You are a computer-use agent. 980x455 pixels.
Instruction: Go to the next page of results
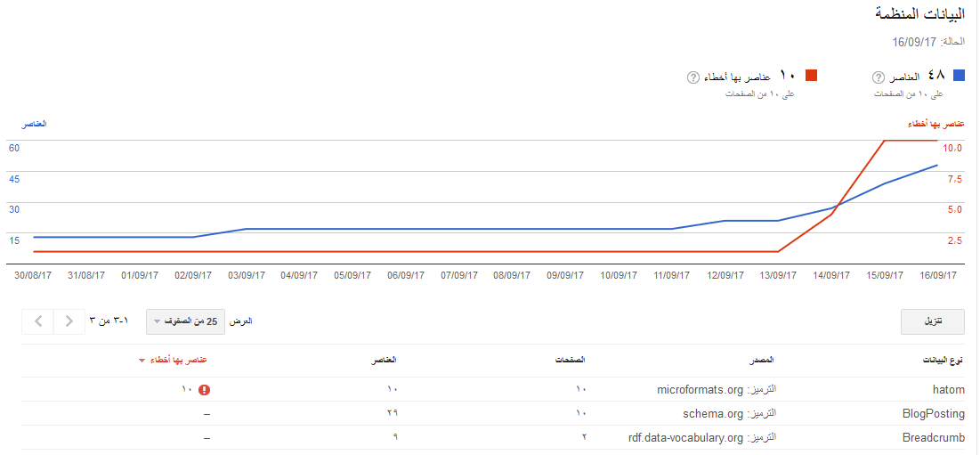69,321
